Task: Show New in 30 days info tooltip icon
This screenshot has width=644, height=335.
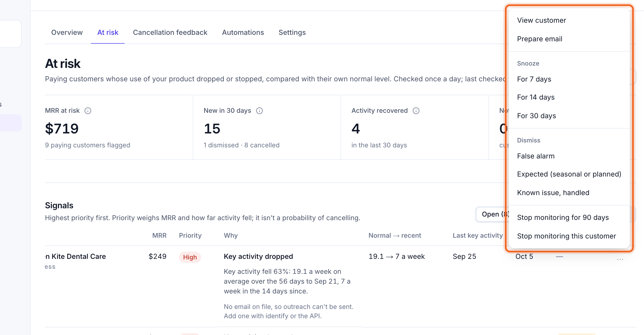Action: pyautogui.click(x=259, y=111)
